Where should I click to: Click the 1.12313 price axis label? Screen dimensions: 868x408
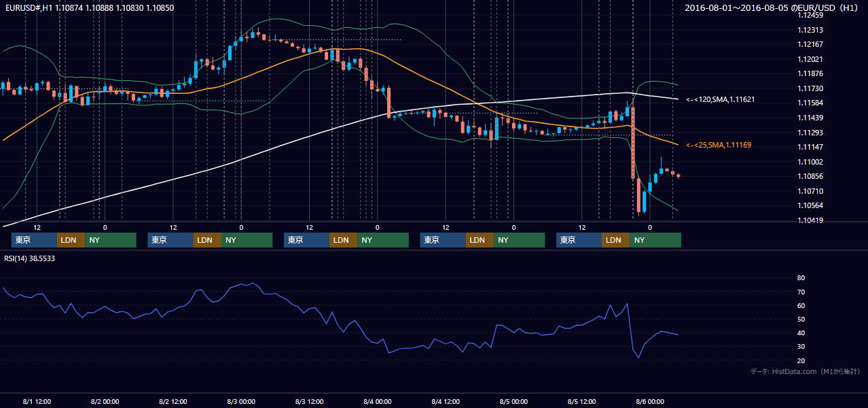pyautogui.click(x=810, y=30)
